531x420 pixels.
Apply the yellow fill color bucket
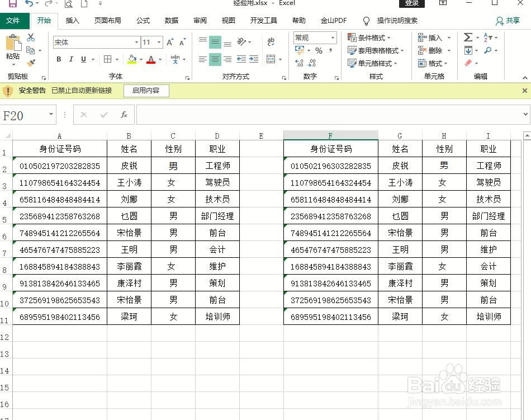click(132, 59)
